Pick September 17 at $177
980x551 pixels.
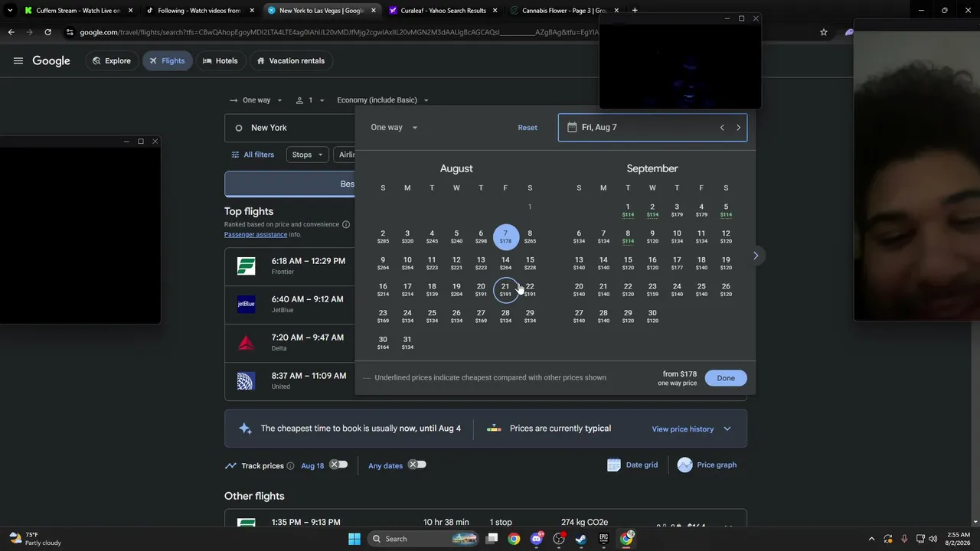tap(677, 263)
